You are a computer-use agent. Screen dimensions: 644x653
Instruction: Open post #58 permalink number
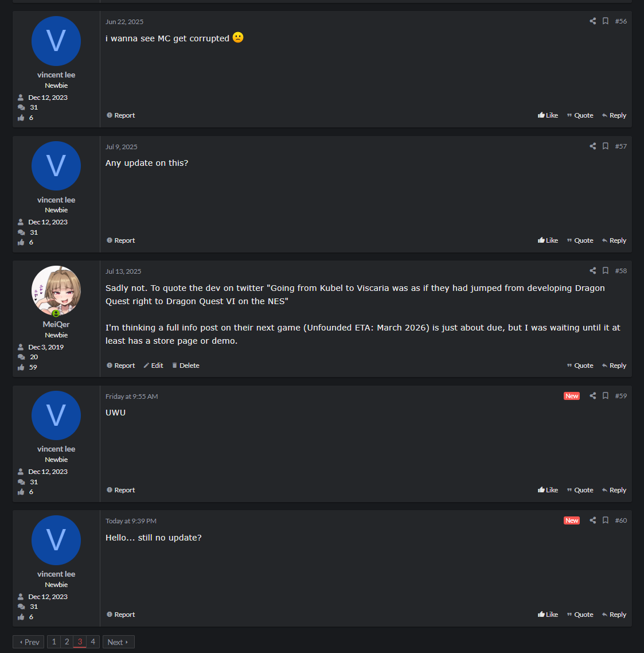[620, 271]
